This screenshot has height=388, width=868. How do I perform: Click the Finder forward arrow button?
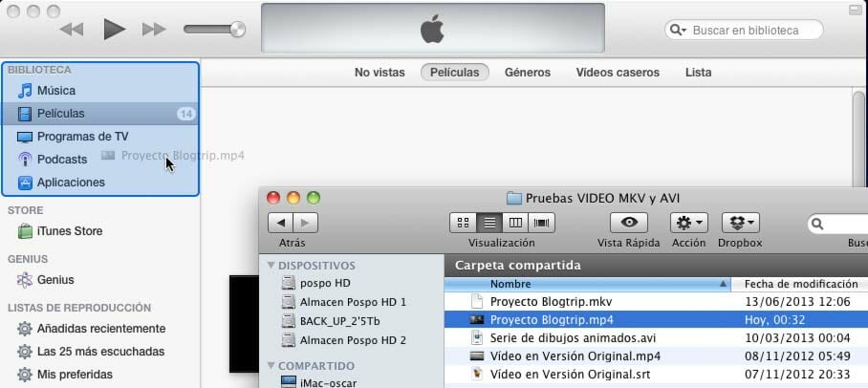[305, 223]
